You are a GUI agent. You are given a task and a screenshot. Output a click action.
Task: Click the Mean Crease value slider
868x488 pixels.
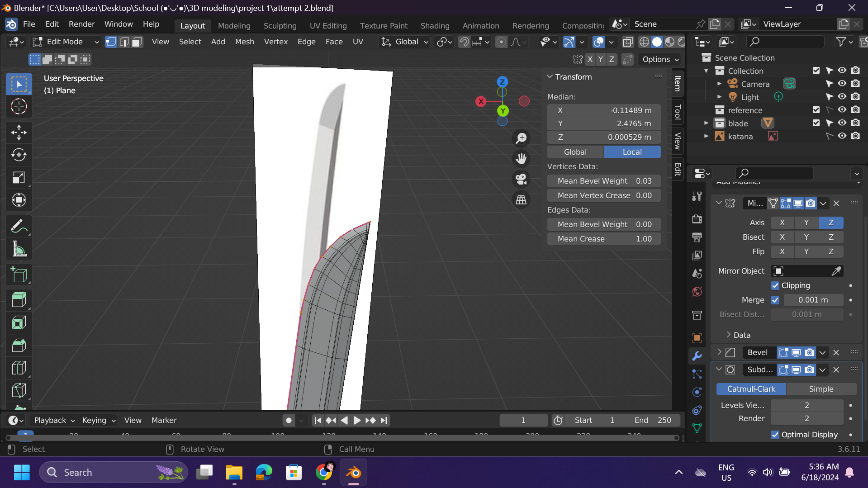pyautogui.click(x=604, y=239)
